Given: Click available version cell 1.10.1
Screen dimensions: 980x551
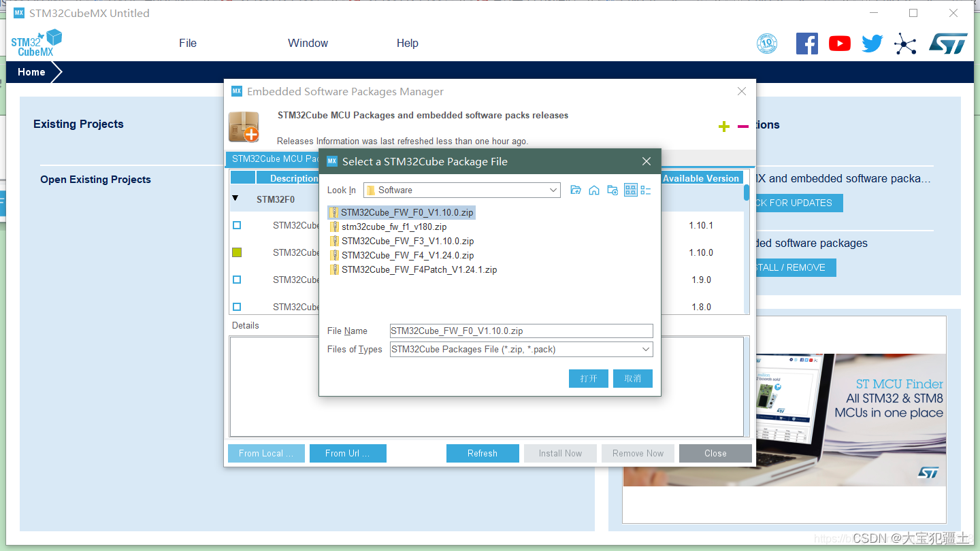Looking at the screenshot, I should pos(701,225).
